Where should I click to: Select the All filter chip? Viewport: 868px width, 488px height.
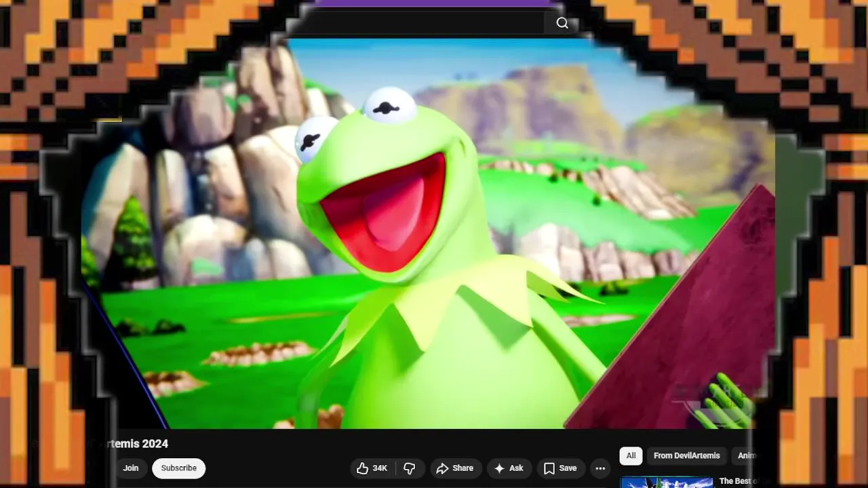pos(631,455)
